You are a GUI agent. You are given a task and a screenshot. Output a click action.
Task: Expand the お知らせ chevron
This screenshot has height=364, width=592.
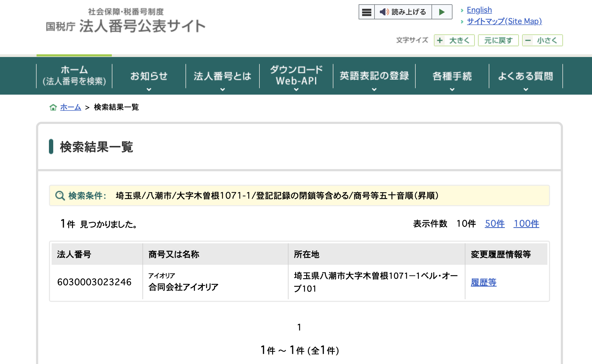149,90
